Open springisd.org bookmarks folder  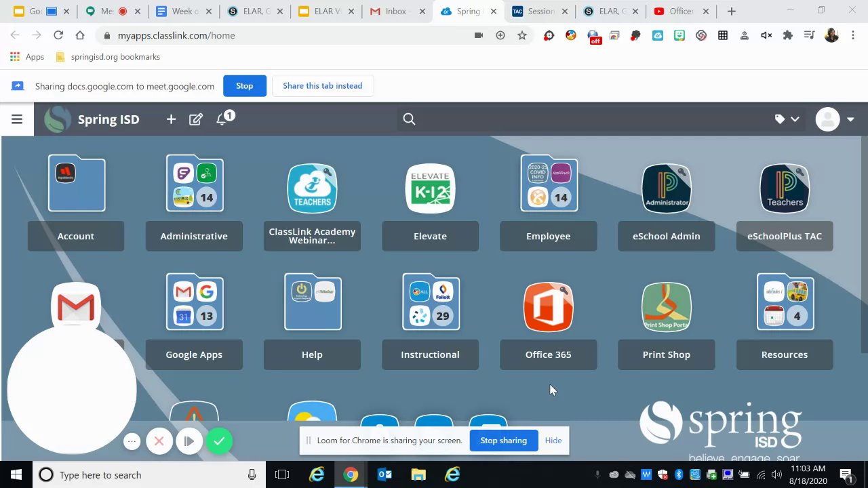click(108, 57)
